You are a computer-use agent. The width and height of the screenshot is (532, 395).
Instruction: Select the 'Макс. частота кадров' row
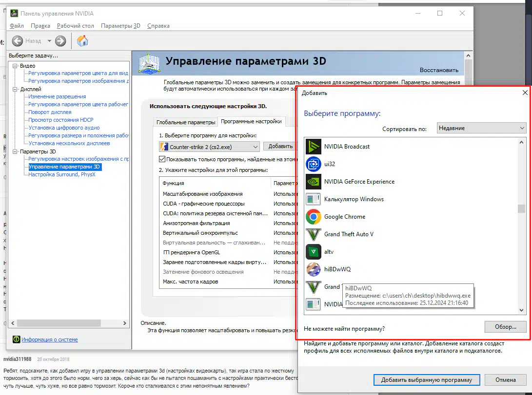[x=228, y=282]
